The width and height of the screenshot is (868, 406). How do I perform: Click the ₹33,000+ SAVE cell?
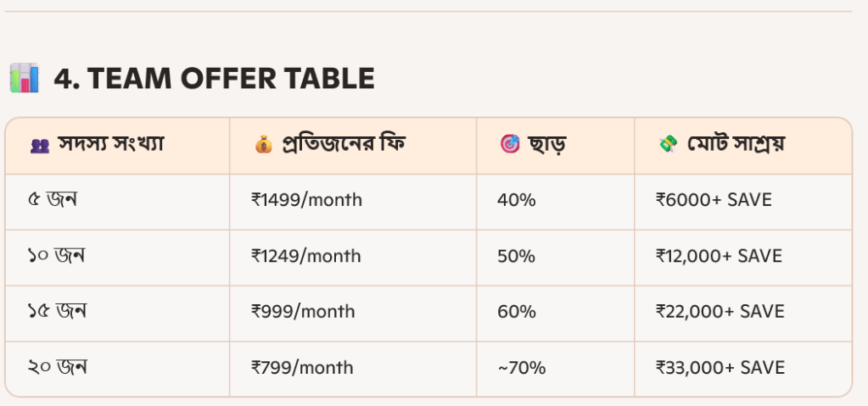[720, 368]
